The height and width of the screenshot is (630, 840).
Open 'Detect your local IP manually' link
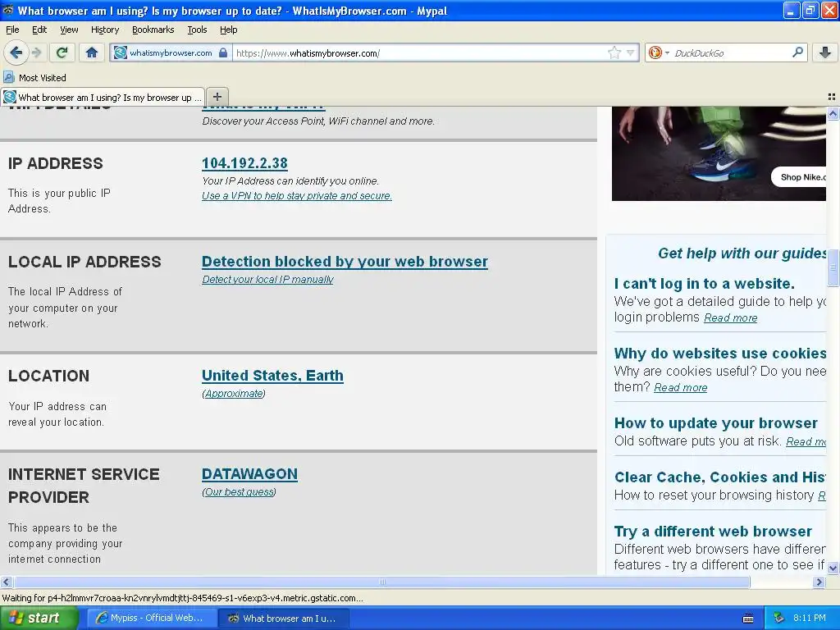click(x=268, y=280)
